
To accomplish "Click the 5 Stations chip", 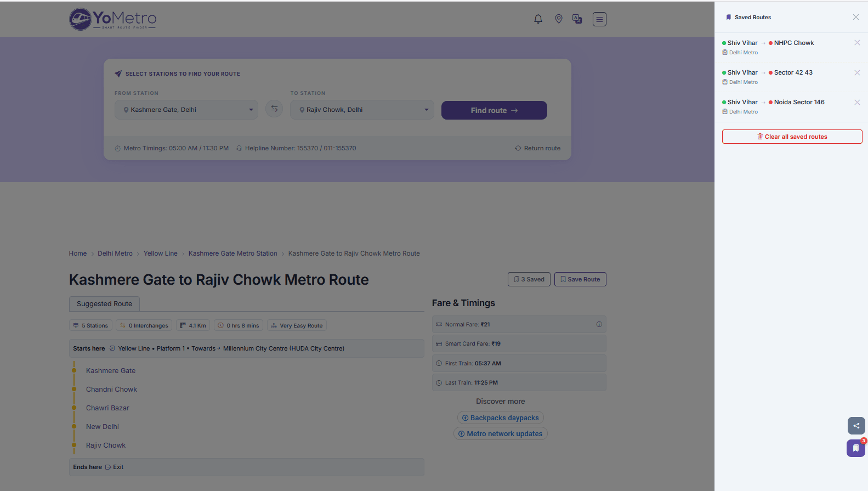I will (x=90, y=325).
